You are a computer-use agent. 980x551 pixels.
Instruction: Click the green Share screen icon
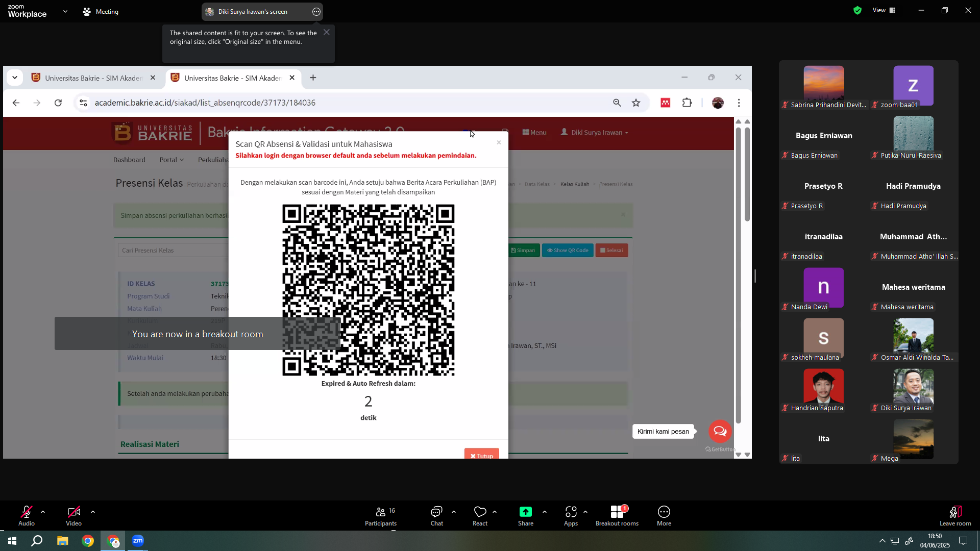tap(526, 512)
